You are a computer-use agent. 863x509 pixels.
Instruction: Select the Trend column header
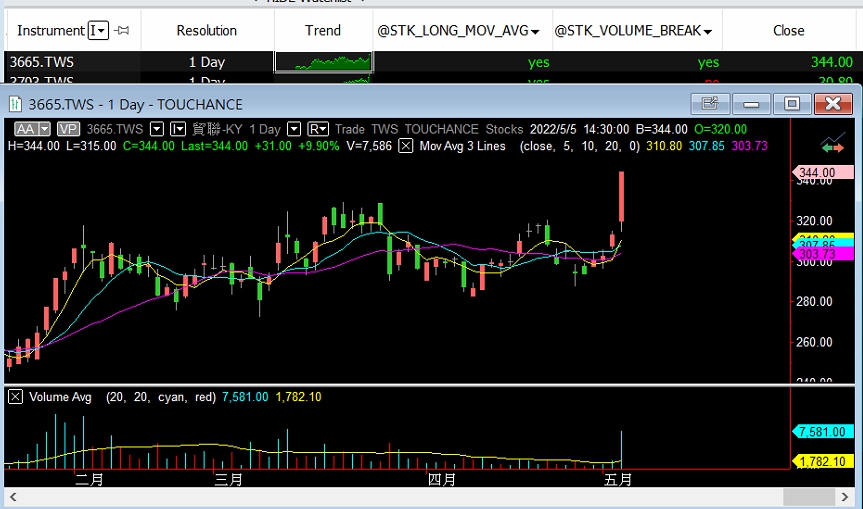click(323, 30)
